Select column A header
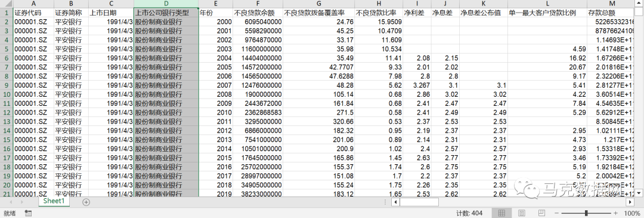Viewport: 644px width, 218px height. [x=33, y=4]
